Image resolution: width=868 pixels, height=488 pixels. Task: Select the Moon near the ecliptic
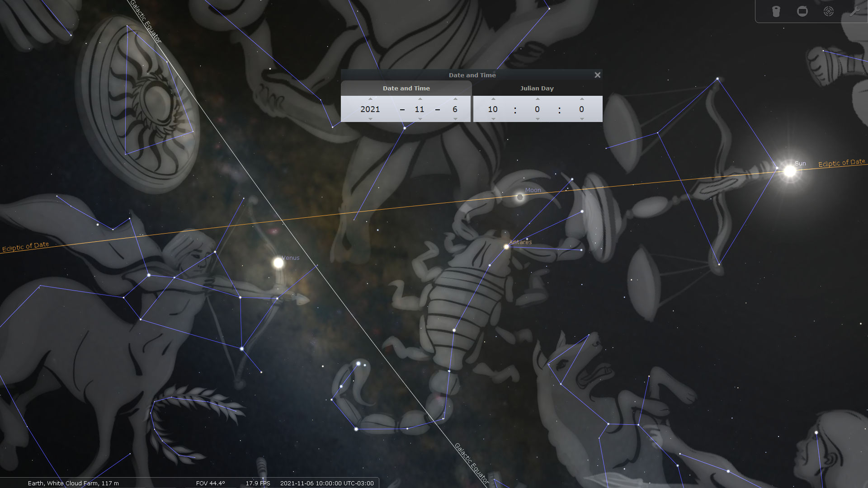(x=520, y=197)
